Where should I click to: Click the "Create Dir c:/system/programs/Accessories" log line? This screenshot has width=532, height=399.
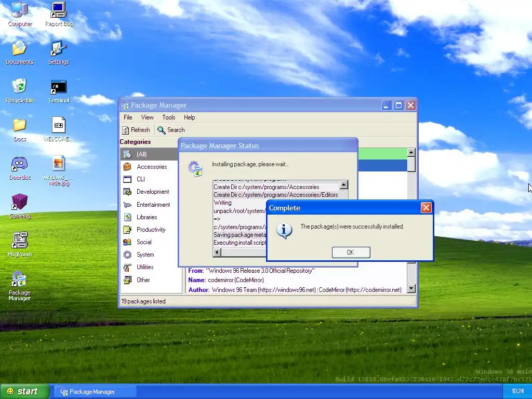coord(267,187)
